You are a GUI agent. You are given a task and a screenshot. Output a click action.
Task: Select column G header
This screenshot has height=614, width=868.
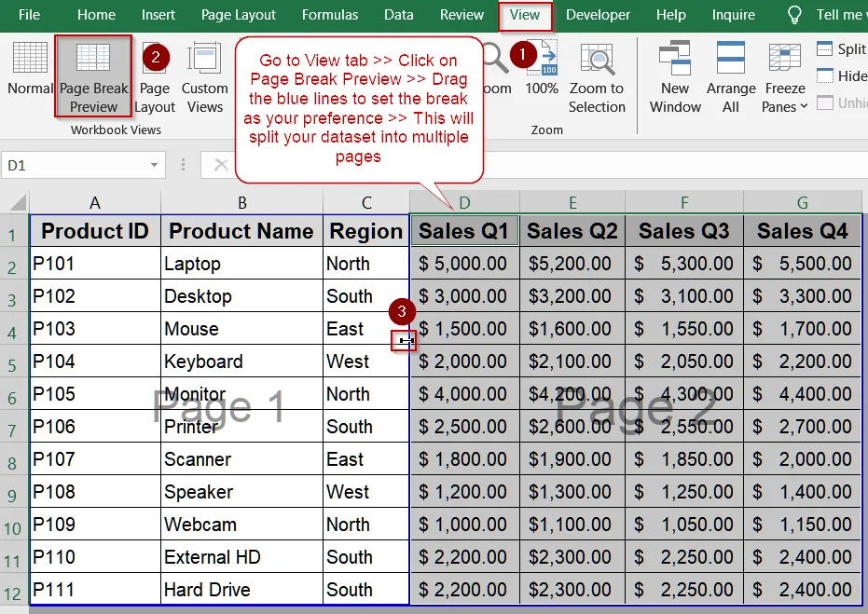[x=802, y=202]
